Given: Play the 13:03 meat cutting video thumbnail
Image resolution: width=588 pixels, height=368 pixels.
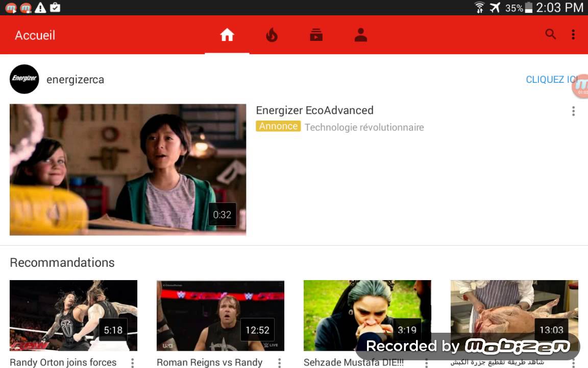Looking at the screenshot, I should [x=514, y=315].
